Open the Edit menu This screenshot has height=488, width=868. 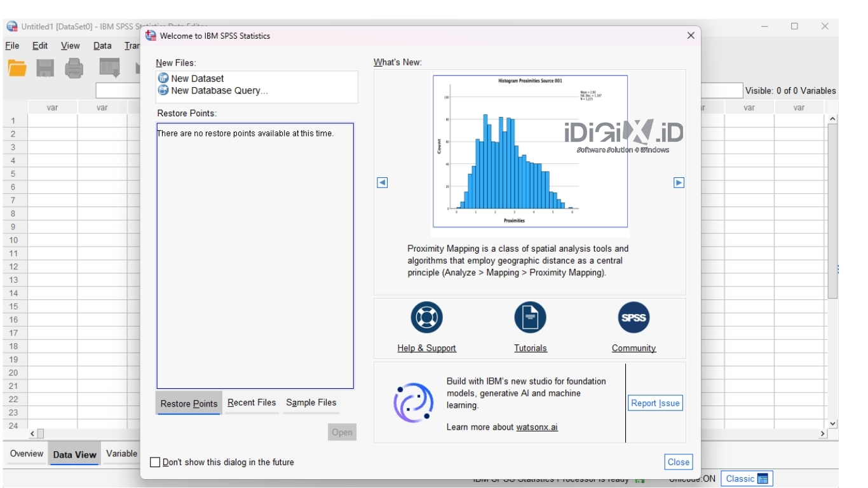tap(40, 46)
